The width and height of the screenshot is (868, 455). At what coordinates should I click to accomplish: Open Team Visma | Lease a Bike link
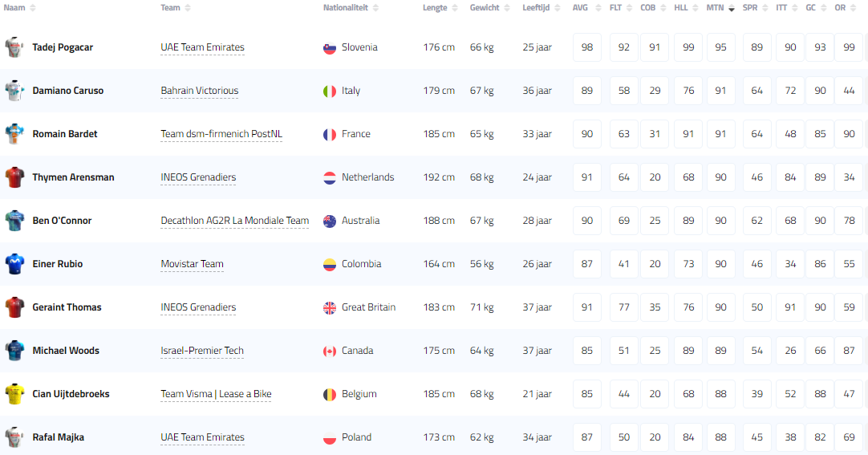[216, 394]
